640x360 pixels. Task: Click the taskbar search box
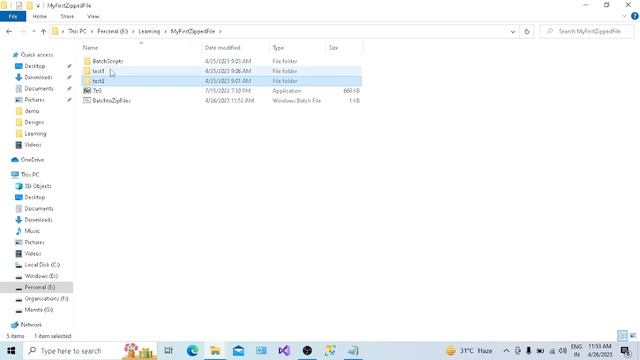click(90, 351)
